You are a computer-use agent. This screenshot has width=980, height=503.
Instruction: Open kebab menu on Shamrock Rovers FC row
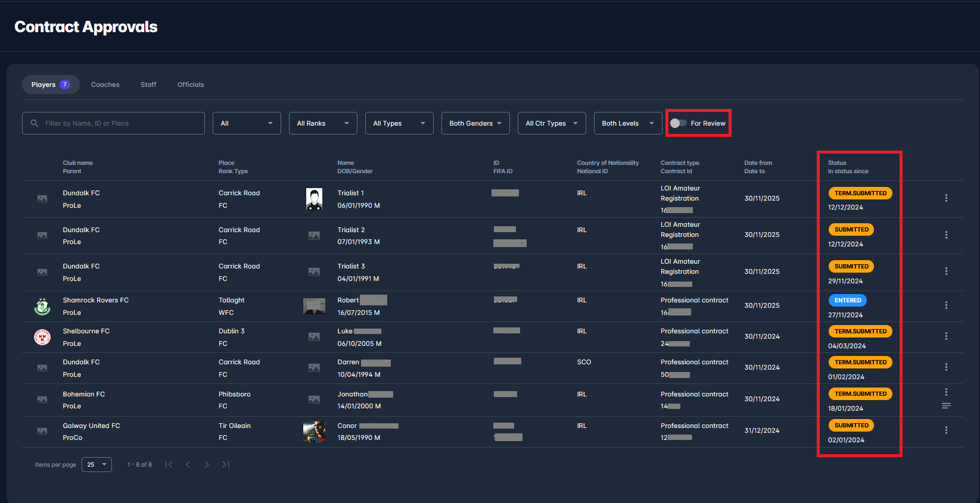point(946,305)
